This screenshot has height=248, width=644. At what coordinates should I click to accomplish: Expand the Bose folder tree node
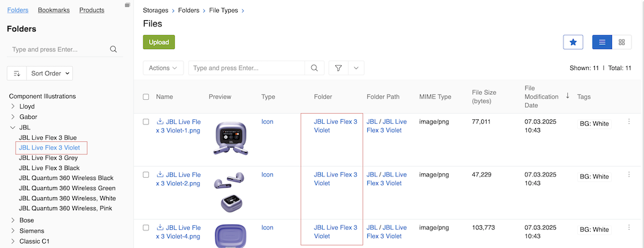click(13, 220)
